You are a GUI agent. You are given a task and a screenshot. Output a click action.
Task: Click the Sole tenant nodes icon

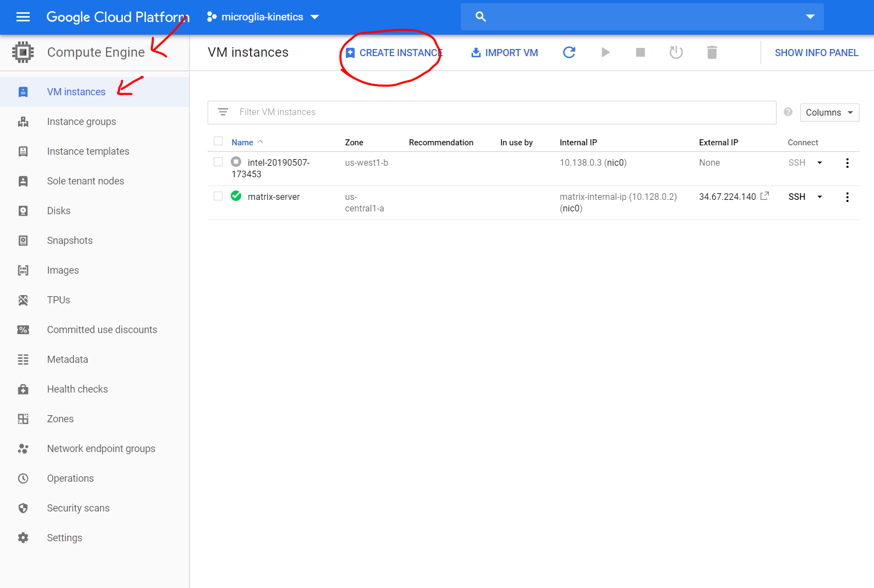point(23,181)
